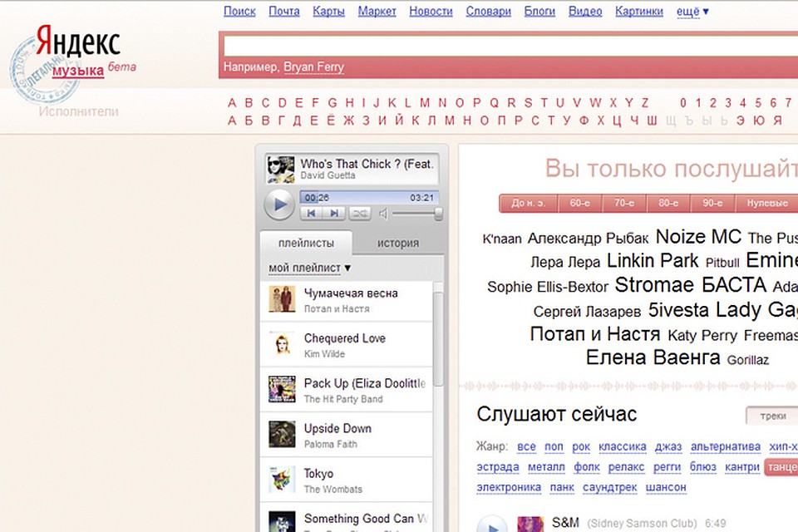This screenshot has width=798, height=532.
Task: Select Upside Down by Paloma Faith
Action: point(346,436)
